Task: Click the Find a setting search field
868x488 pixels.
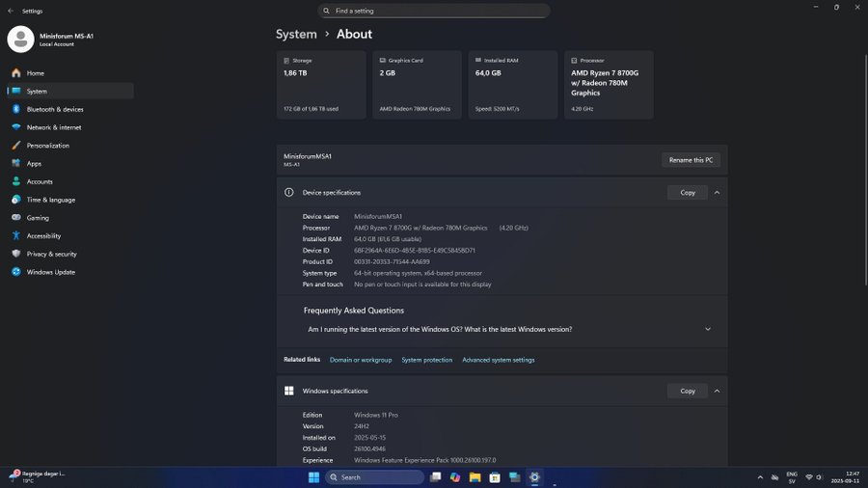Action: 433,11
